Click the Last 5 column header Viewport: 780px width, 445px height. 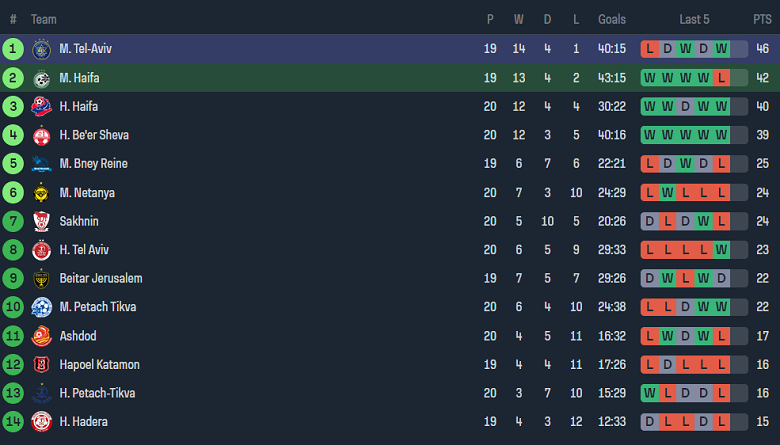(x=694, y=19)
